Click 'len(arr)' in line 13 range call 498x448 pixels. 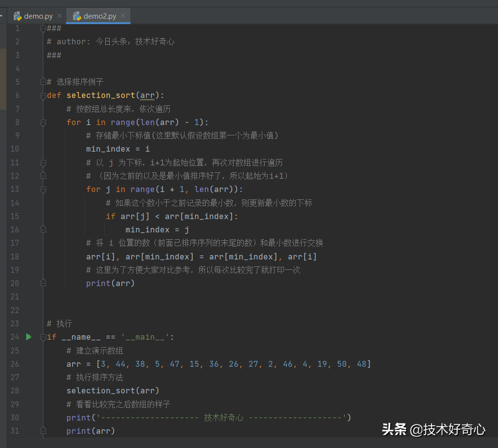click(214, 190)
